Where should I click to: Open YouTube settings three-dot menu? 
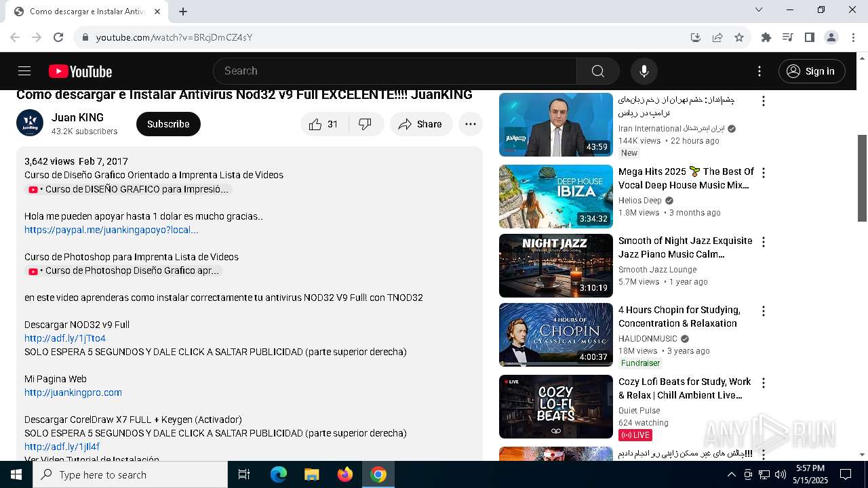click(x=759, y=71)
